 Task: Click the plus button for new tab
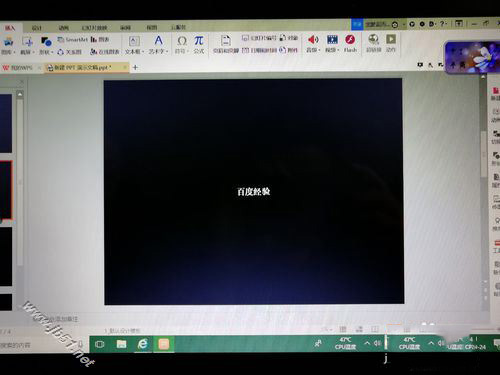click(x=135, y=68)
